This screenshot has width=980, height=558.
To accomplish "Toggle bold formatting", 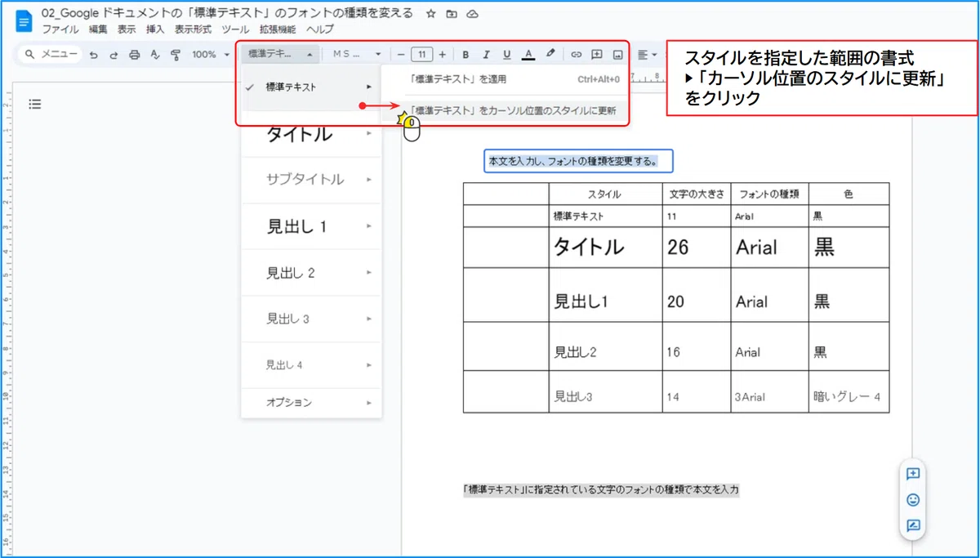I will pos(465,55).
